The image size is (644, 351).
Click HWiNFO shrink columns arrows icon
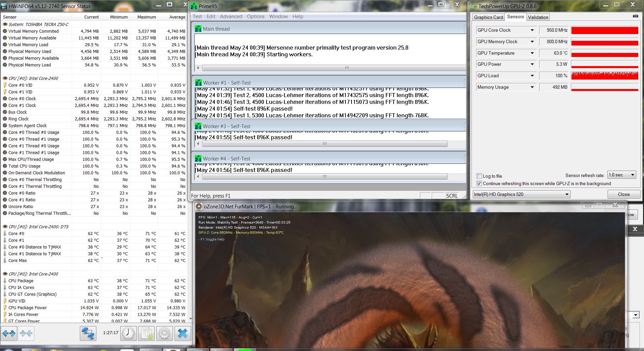click(26, 333)
